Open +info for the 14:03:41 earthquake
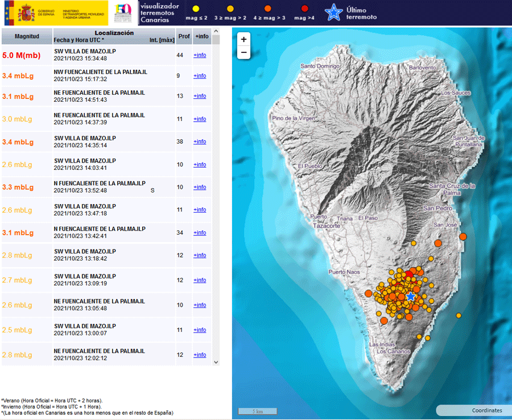 pyautogui.click(x=200, y=165)
